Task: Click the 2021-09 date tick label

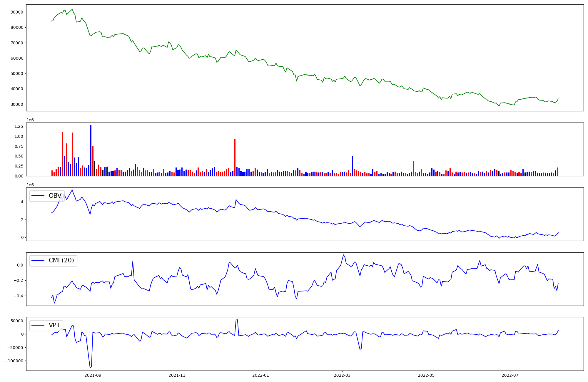Action: click(x=93, y=375)
